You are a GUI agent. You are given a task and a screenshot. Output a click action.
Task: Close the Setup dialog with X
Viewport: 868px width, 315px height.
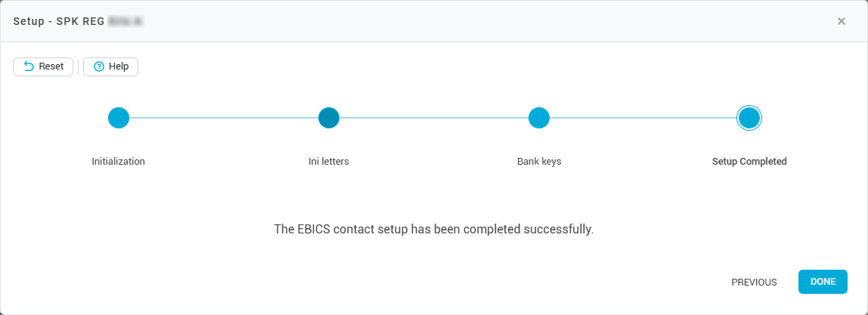coord(842,21)
